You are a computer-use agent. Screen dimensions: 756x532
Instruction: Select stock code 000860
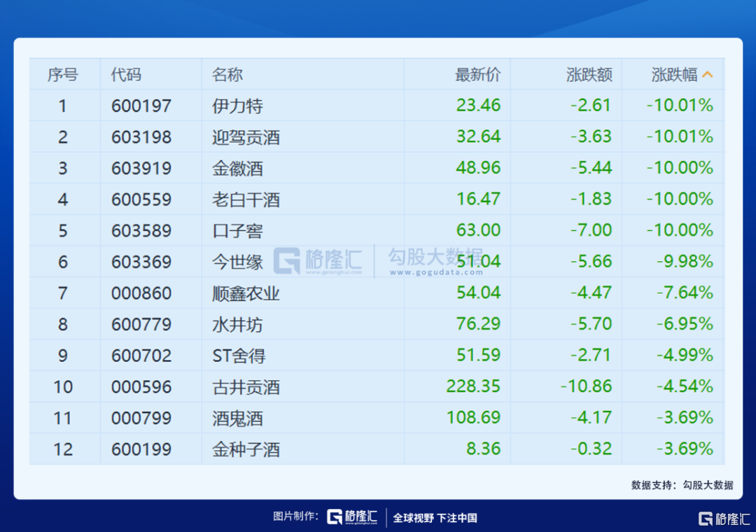141,293
